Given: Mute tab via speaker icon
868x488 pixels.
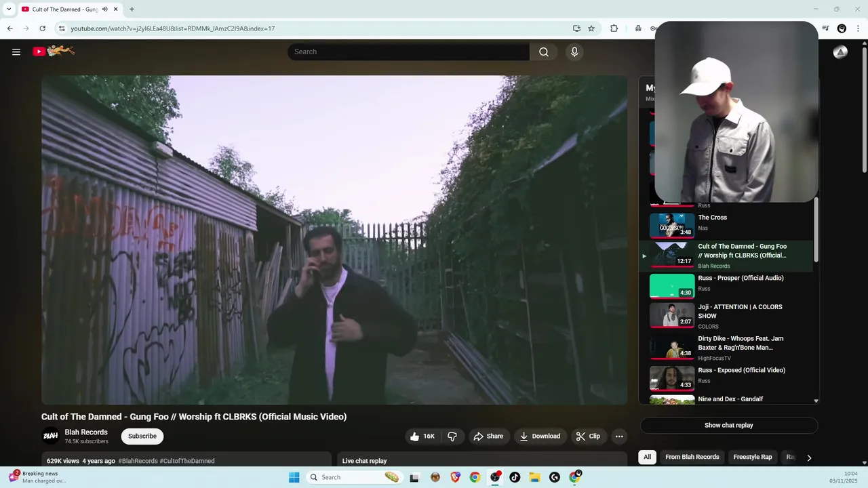Looking at the screenshot, I should (x=105, y=9).
